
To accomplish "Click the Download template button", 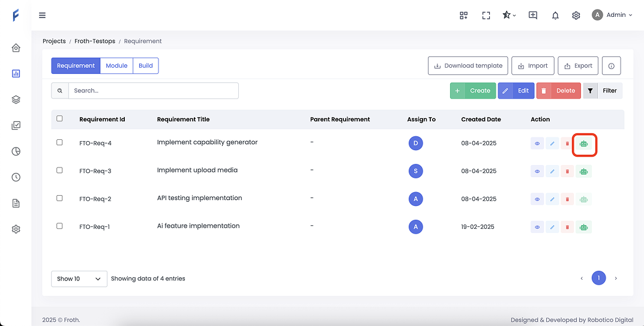I will [x=468, y=66].
